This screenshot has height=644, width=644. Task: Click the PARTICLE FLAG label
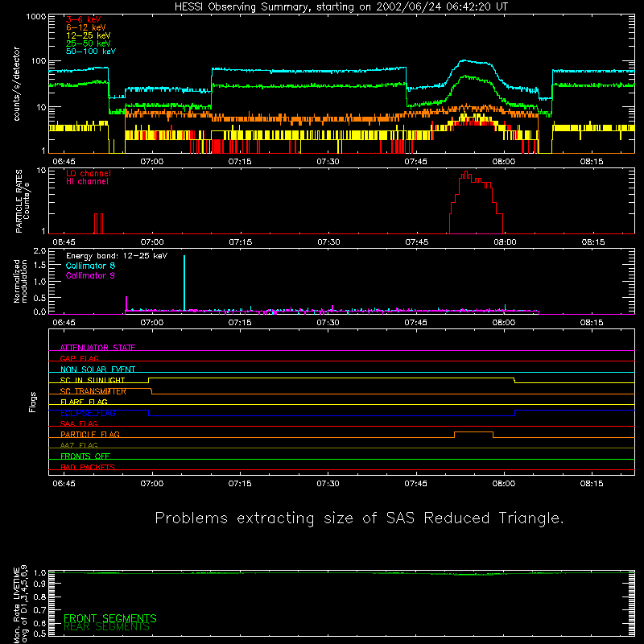pos(90,434)
